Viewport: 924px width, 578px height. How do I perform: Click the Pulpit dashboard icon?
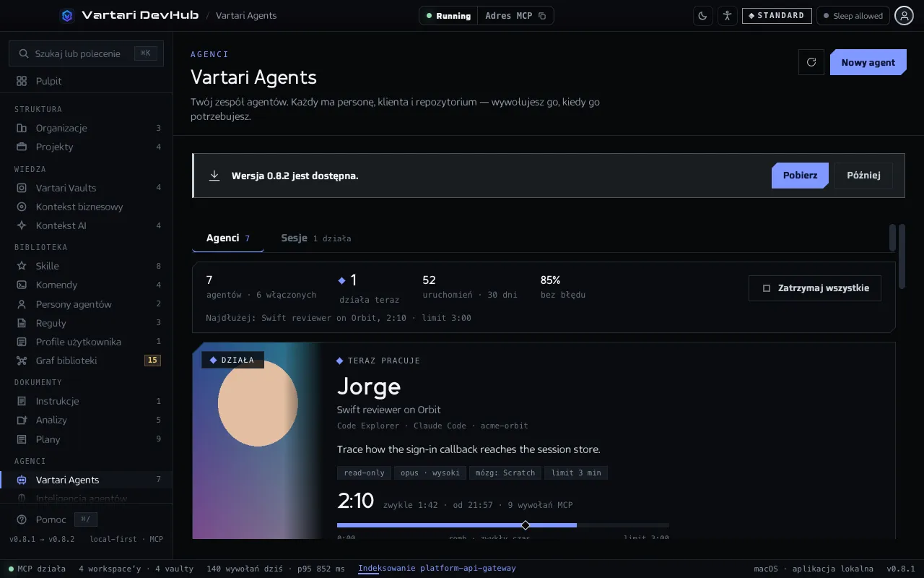22,81
